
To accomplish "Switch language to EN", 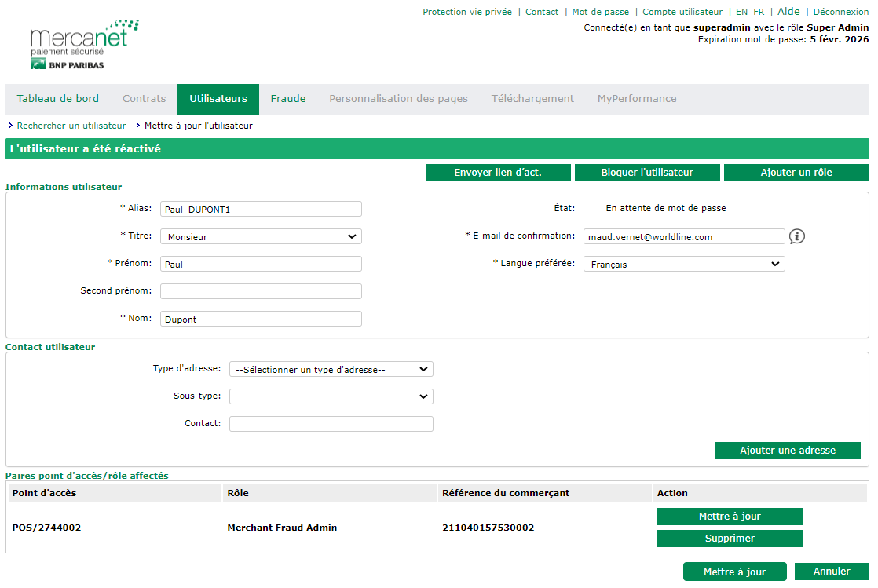I will pos(741,12).
